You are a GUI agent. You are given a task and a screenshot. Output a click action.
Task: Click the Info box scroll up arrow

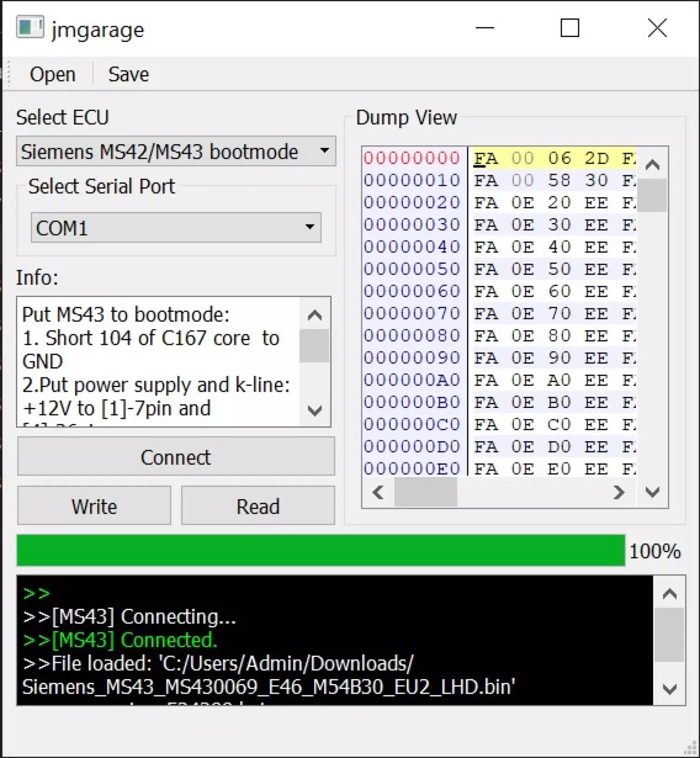tap(315, 315)
